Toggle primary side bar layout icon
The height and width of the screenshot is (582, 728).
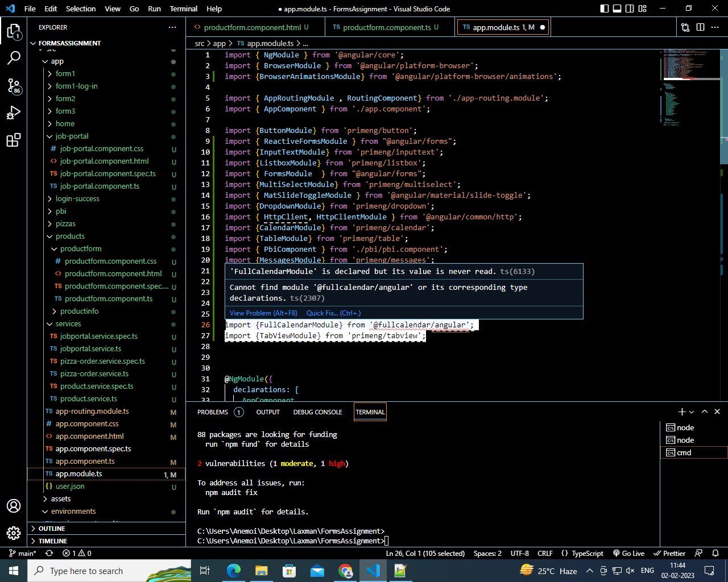tap(605, 9)
